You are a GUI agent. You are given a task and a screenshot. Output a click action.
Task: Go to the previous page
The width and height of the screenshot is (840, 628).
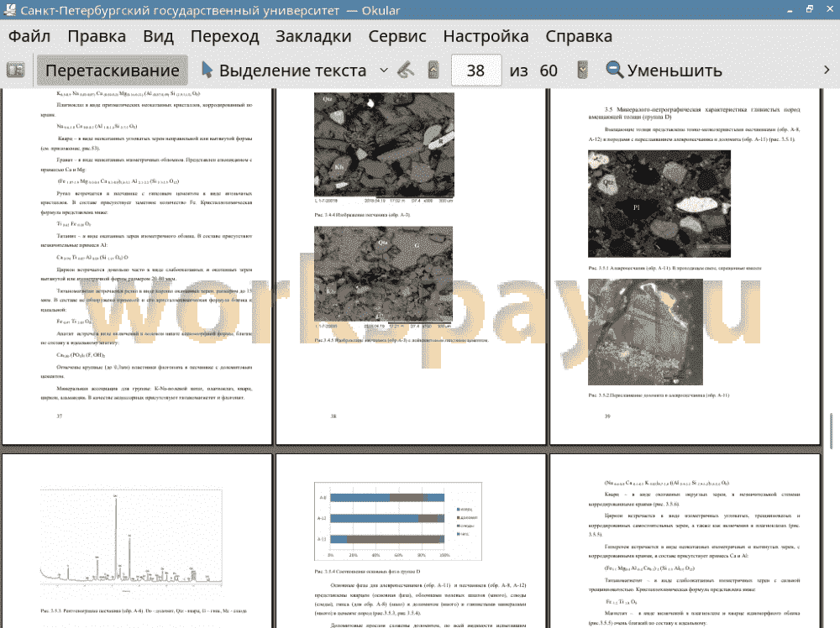tap(433, 71)
